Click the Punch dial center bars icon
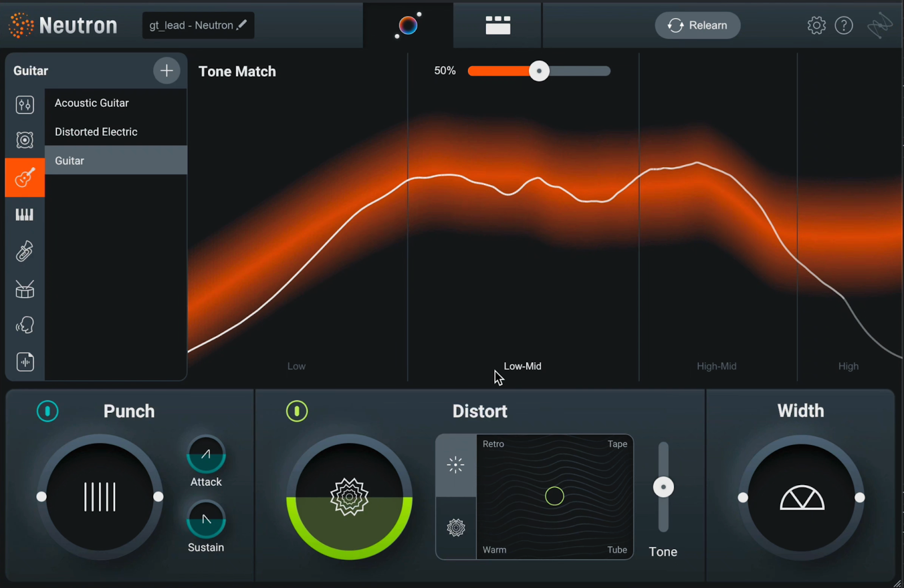 100,497
